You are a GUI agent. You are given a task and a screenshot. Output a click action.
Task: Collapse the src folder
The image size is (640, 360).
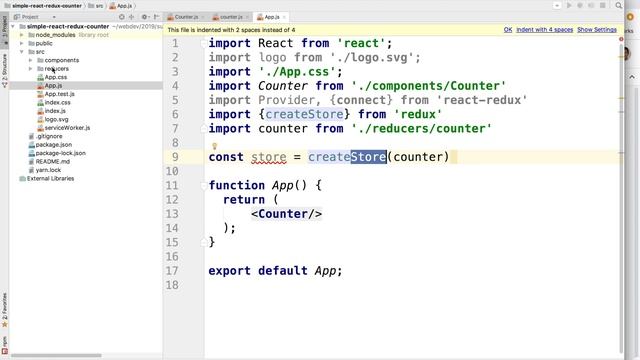(22, 52)
